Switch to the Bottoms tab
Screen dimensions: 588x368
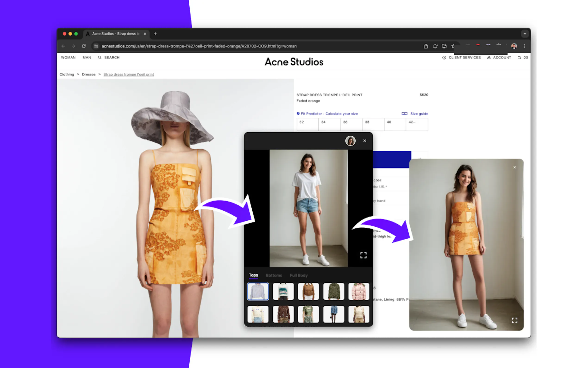coord(274,275)
